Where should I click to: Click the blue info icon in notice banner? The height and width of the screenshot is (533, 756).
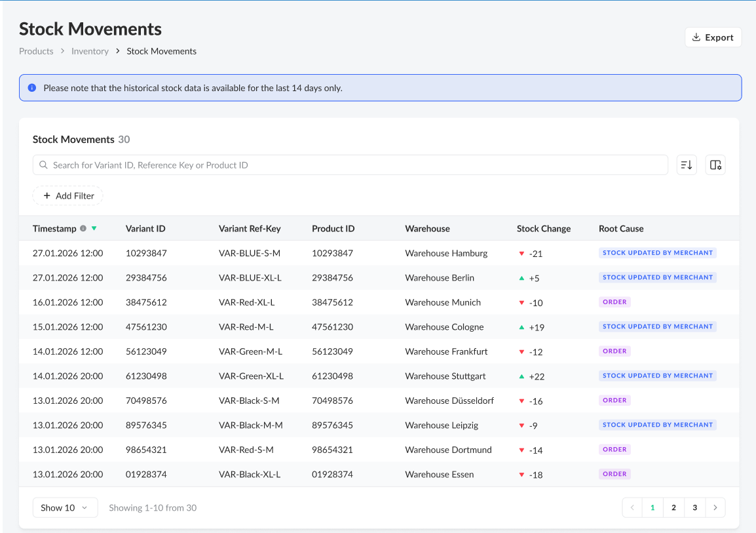[x=32, y=88]
